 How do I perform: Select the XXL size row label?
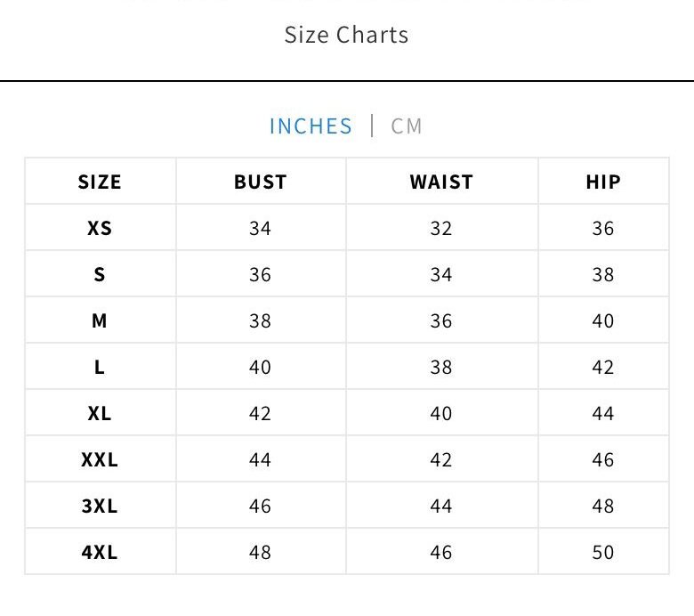pyautogui.click(x=100, y=460)
